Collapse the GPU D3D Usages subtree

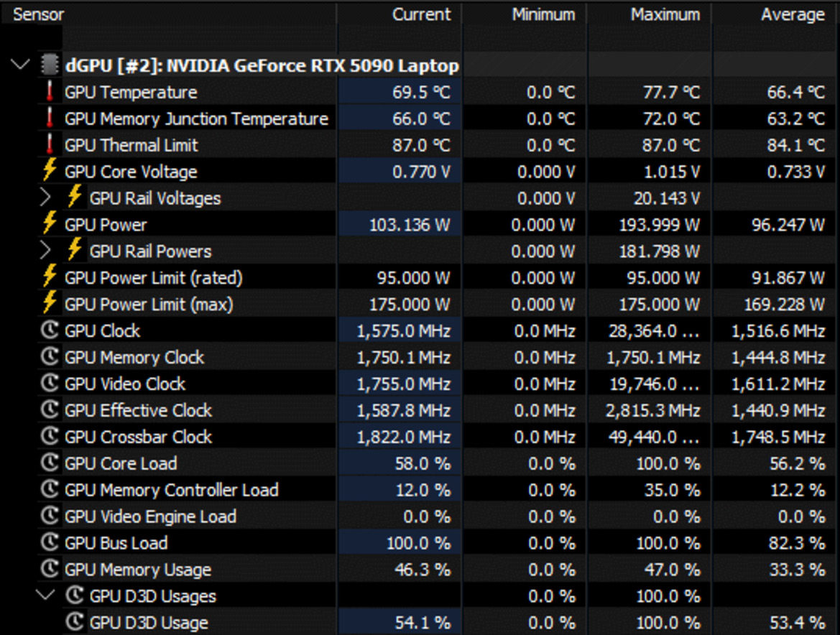(x=45, y=595)
